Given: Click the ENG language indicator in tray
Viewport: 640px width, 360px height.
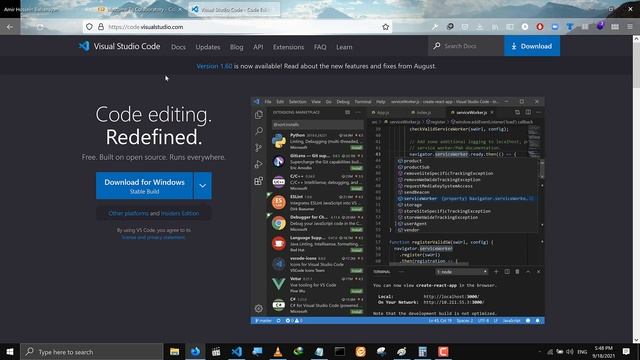Looking at the screenshot, I should [x=582, y=351].
